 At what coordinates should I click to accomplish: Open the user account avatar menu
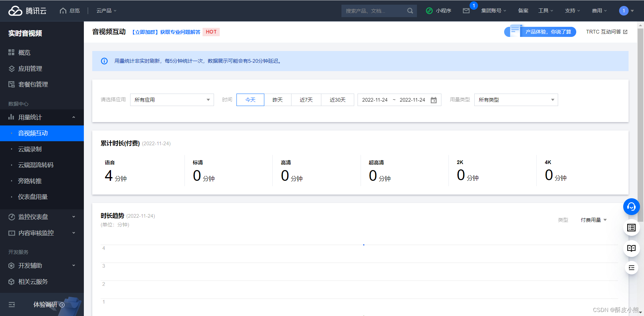[x=626, y=11]
